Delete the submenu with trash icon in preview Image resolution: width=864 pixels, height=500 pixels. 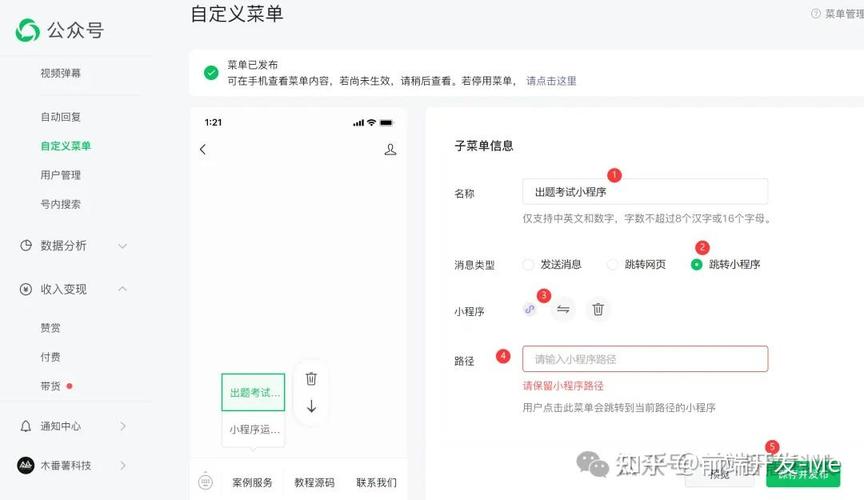pyautogui.click(x=311, y=379)
